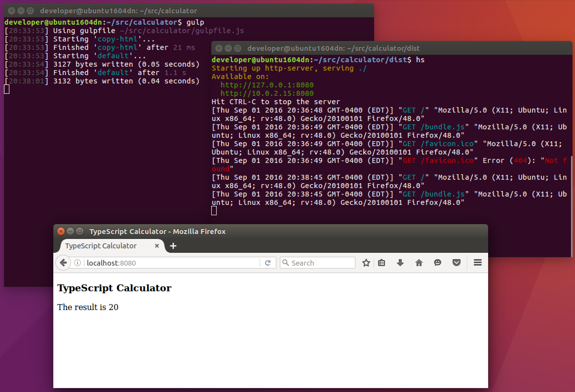Maximize the Firefox window
The width and height of the screenshot is (575, 392).
click(80, 231)
